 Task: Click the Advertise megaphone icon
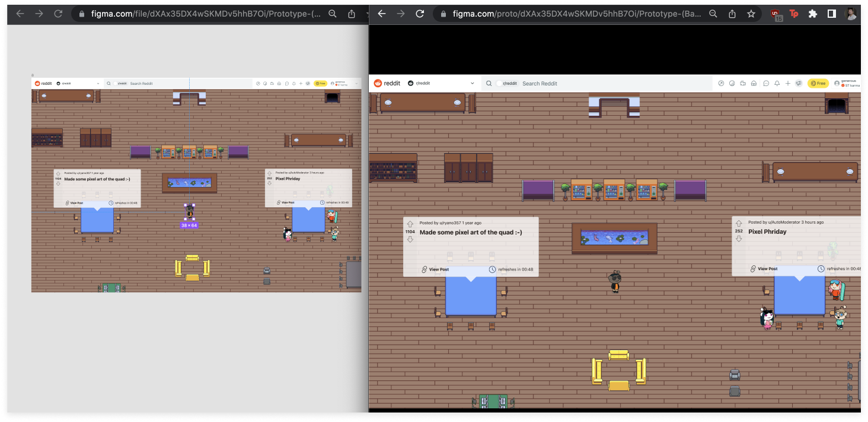(x=799, y=83)
